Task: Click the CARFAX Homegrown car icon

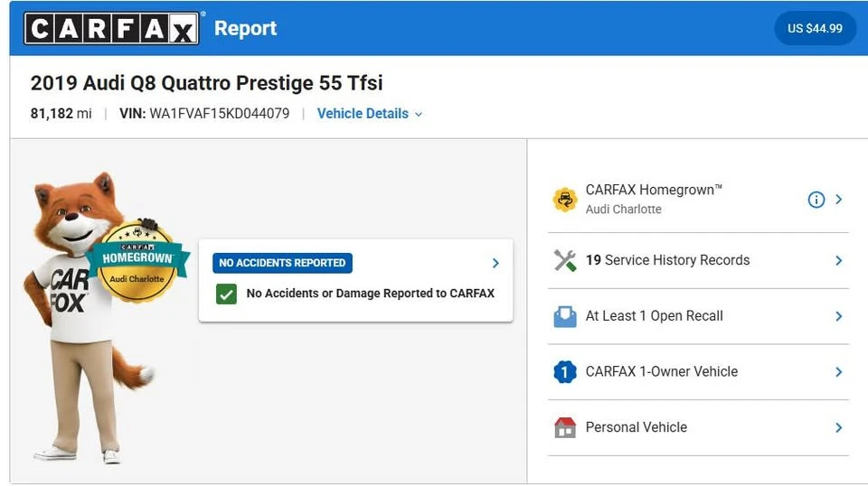Action: [x=564, y=199]
